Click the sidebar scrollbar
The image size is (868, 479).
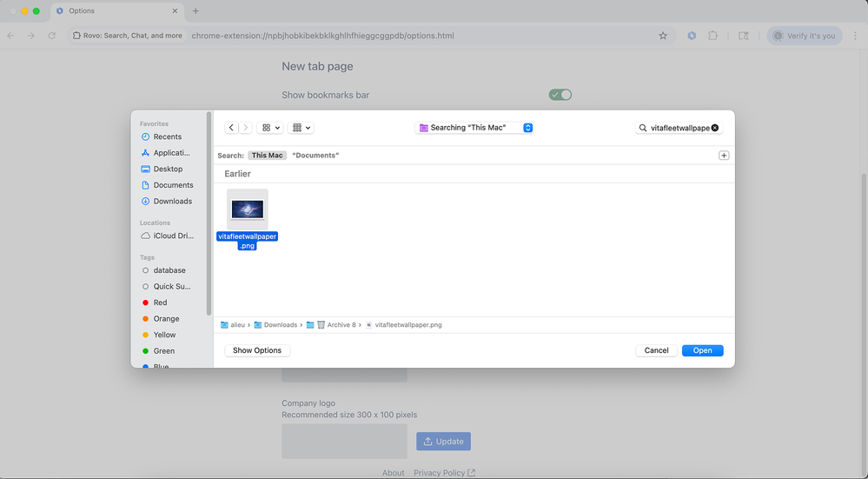click(x=209, y=213)
